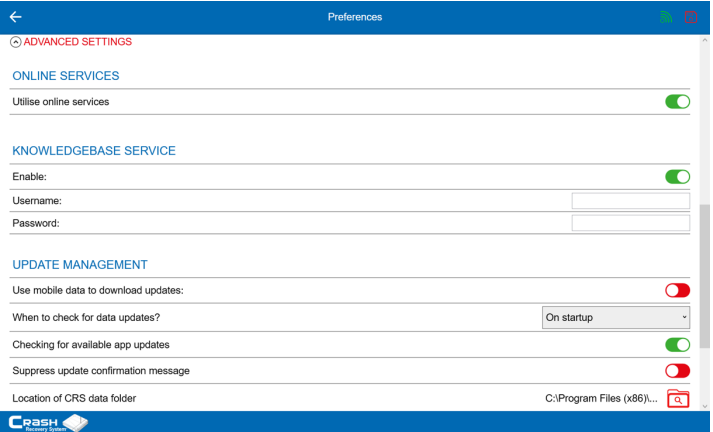713x432 pixels.
Task: Turn on mobile data for updates
Action: point(677,291)
